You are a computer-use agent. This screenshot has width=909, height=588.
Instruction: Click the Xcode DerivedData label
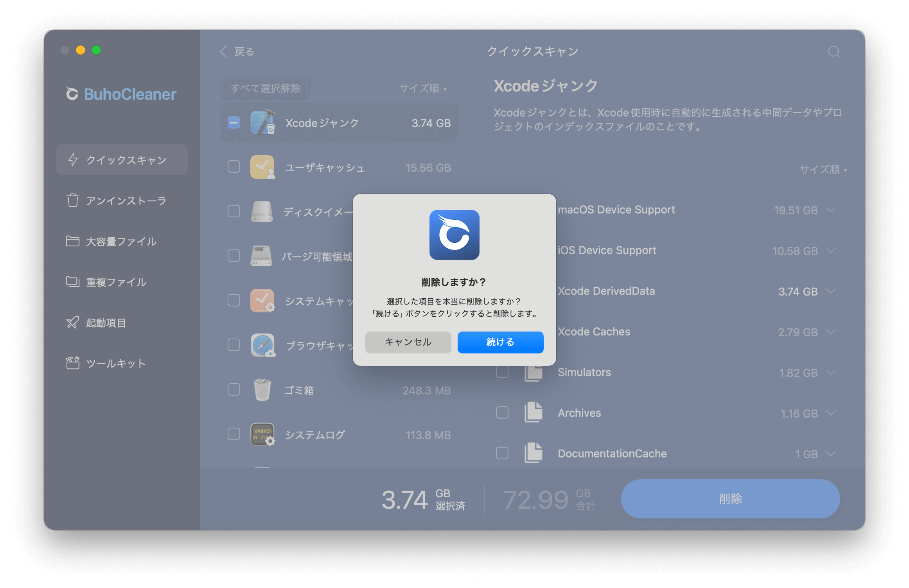(606, 291)
